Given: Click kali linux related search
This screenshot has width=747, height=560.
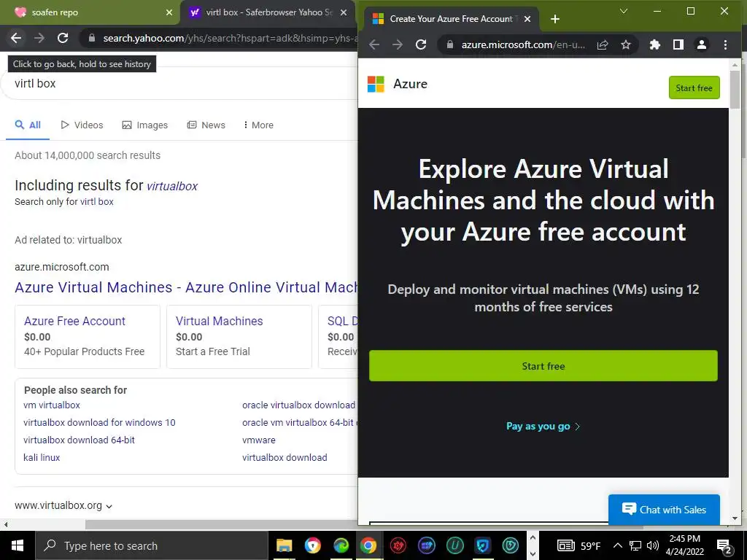Looking at the screenshot, I should (42, 458).
